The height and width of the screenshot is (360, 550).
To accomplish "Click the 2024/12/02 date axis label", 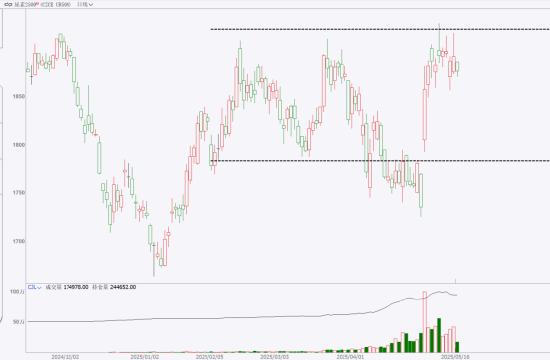I will pyautogui.click(x=65, y=356).
